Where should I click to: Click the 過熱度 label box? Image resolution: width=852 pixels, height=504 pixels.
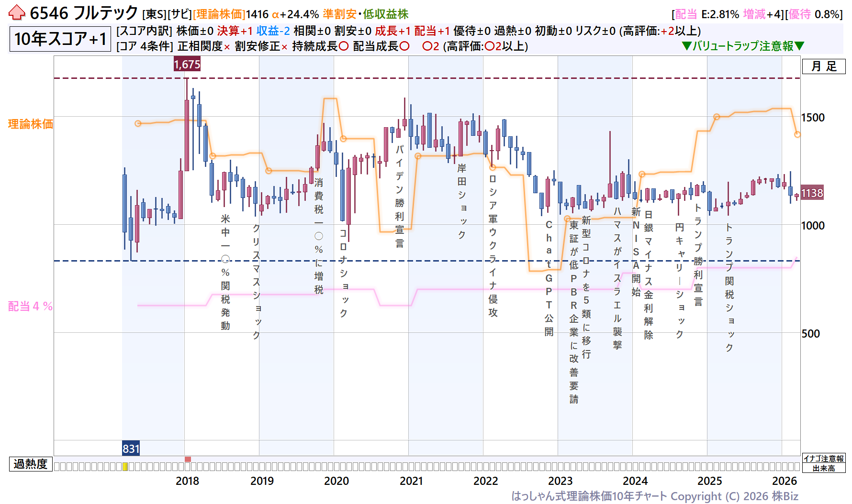pyautogui.click(x=30, y=464)
